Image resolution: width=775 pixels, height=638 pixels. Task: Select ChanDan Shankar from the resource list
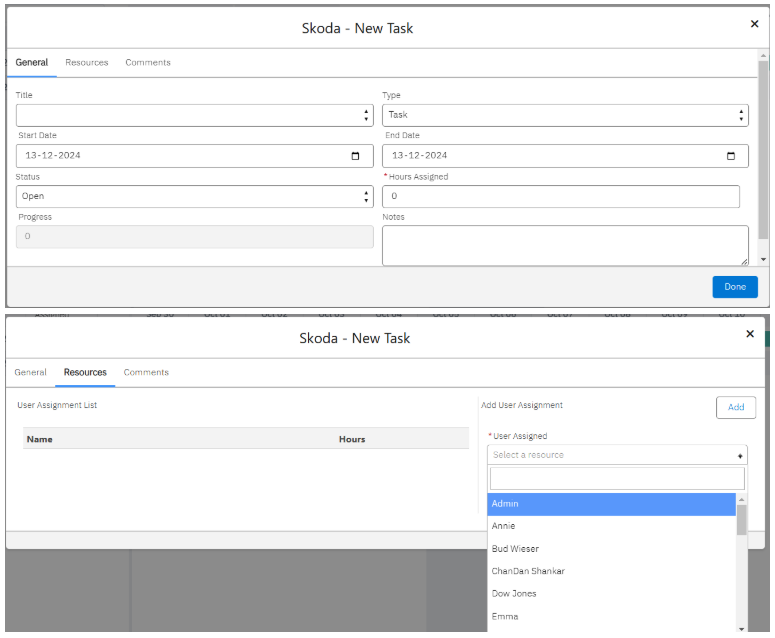[x=611, y=571]
